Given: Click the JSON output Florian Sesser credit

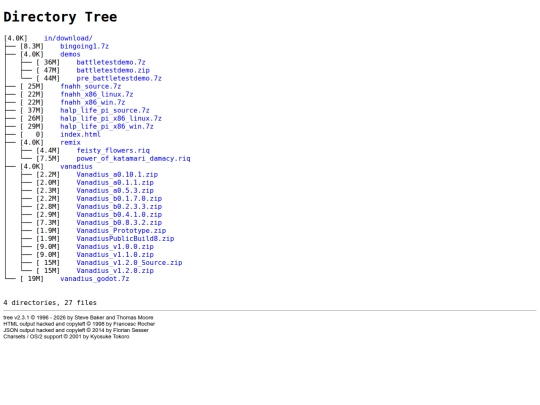Looking at the screenshot, I should (x=76, y=330).
